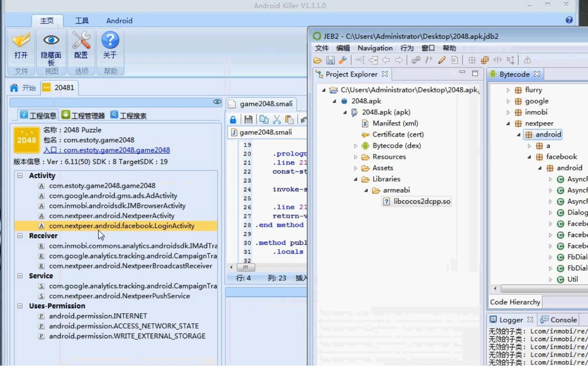Click the open folder icon in JEB2 toolbar
The image size is (588, 375).
tap(318, 60)
